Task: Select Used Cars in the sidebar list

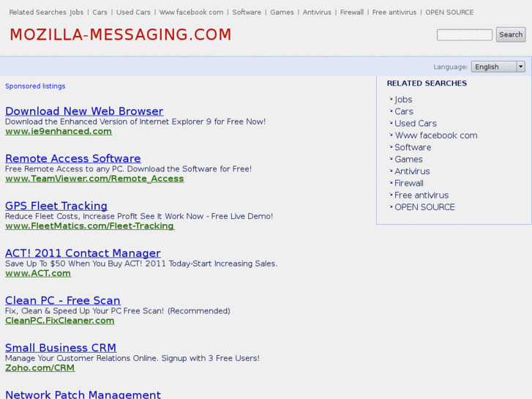Action: click(x=416, y=123)
